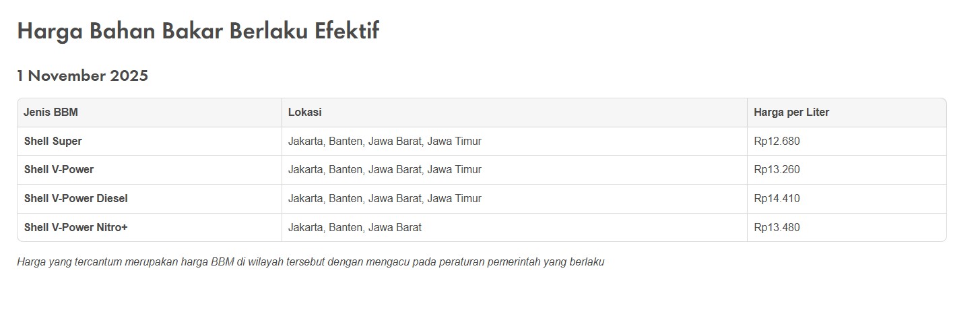Click the Shell V-Power Diesel location cell
The image size is (980, 312).
tap(385, 199)
